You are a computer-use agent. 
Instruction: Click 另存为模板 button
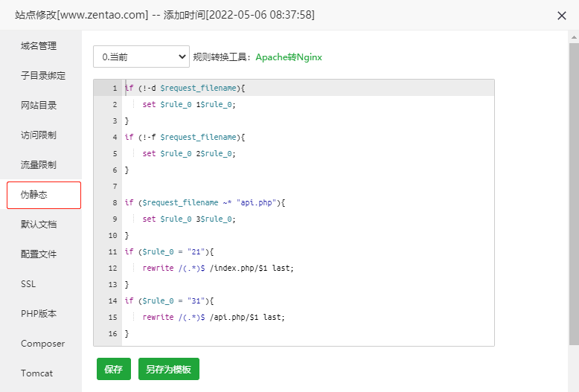pyautogui.click(x=168, y=369)
